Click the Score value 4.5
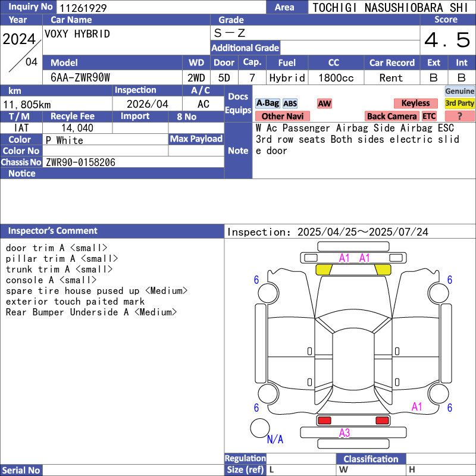 coord(447,40)
